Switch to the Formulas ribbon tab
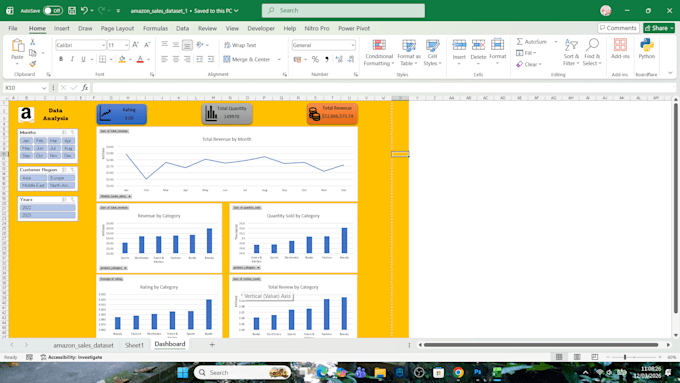This screenshot has height=383, width=680. coord(155,28)
